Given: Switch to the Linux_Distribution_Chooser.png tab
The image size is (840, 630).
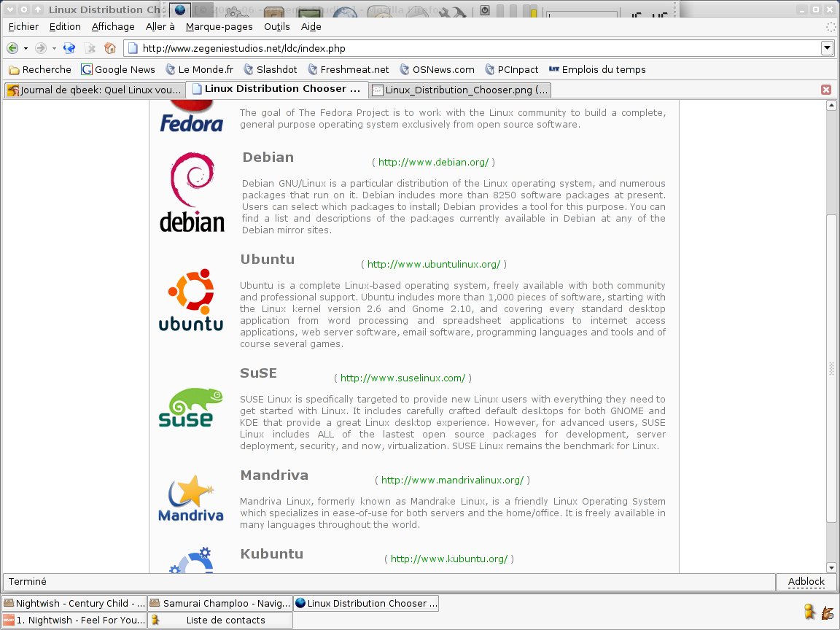Looking at the screenshot, I should point(460,90).
